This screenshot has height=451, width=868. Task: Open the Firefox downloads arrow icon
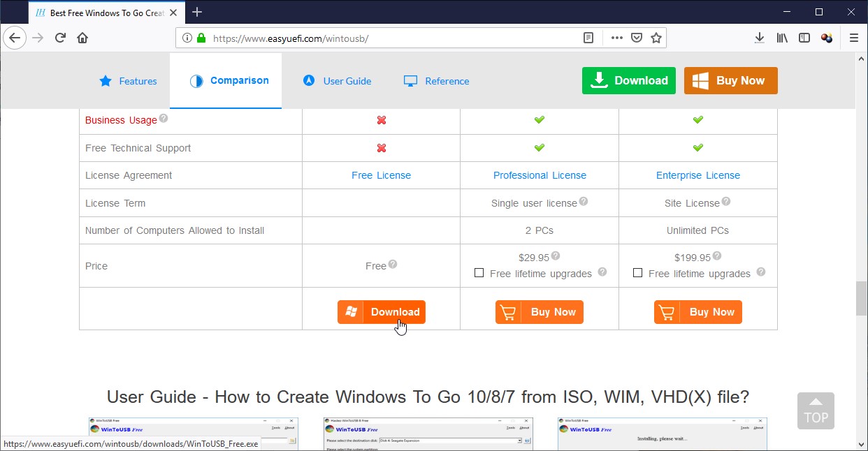coord(760,38)
